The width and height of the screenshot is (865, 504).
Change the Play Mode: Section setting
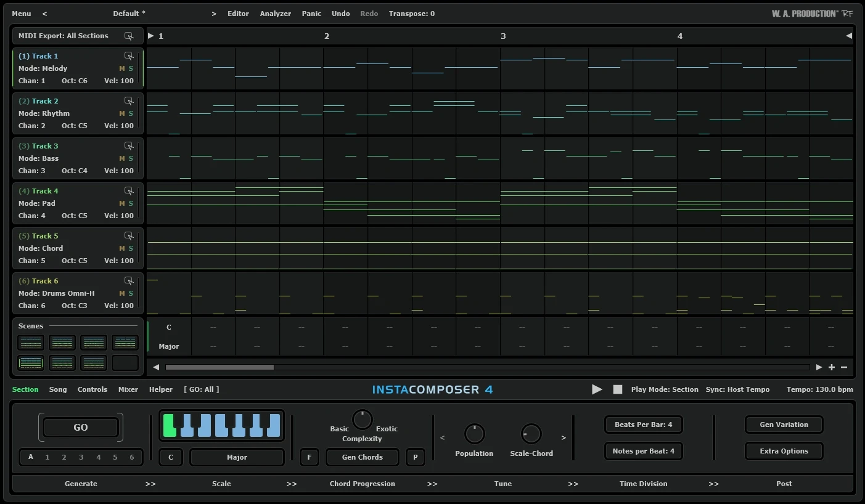(x=665, y=389)
